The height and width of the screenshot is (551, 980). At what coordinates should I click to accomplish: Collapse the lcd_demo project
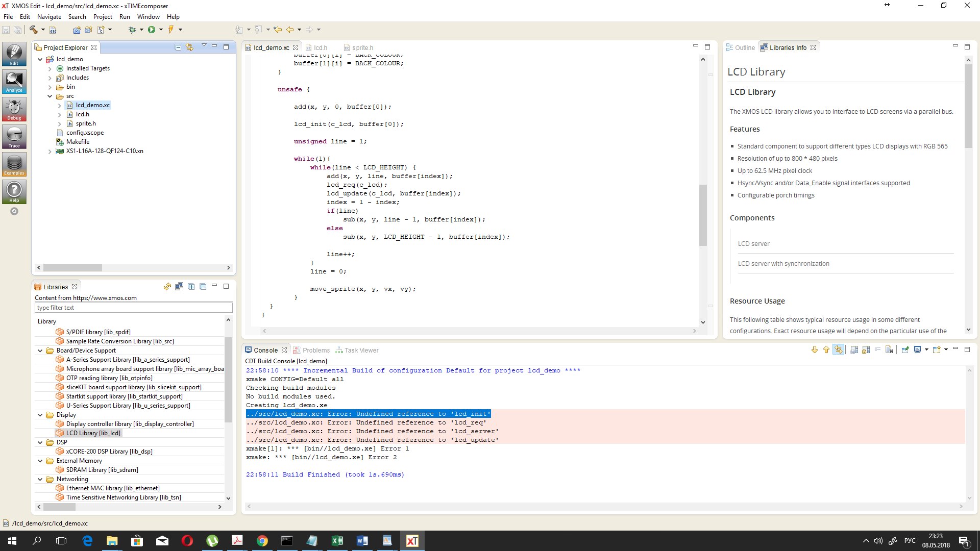coord(40,59)
